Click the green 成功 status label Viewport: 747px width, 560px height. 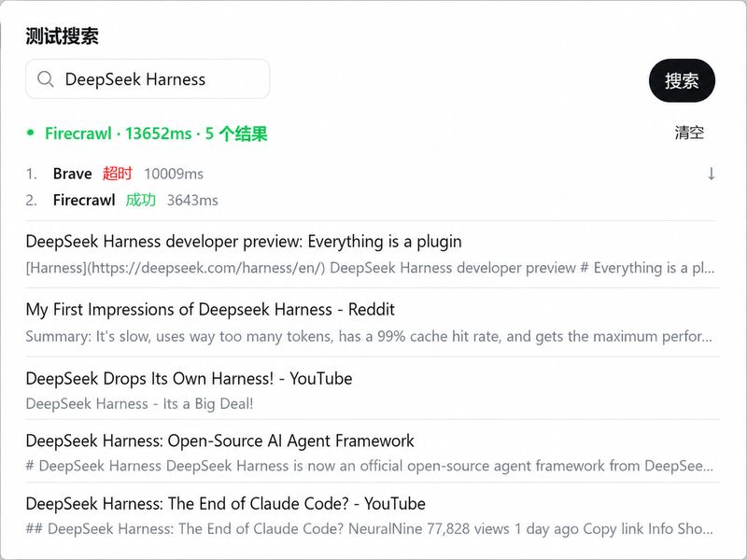141,200
